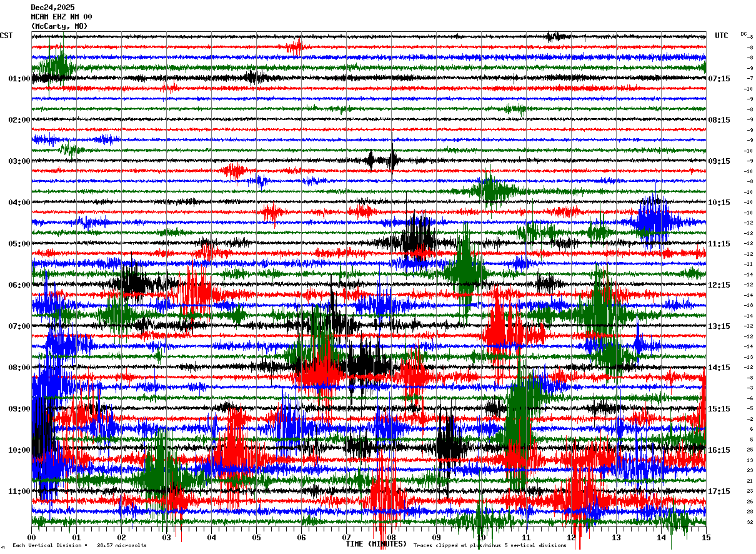756x554 pixels.
Task: Select the 01:00 CST time label
Action: point(19,79)
